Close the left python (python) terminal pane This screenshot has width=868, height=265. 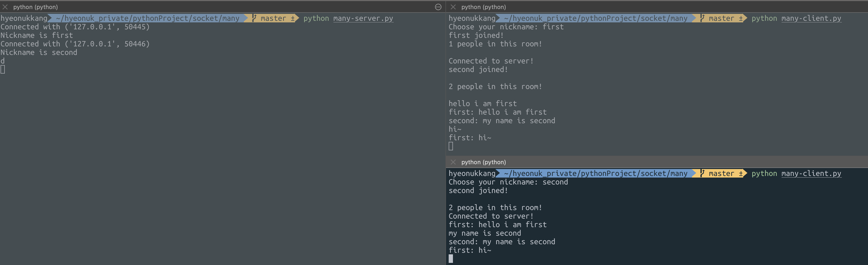pyautogui.click(x=5, y=7)
